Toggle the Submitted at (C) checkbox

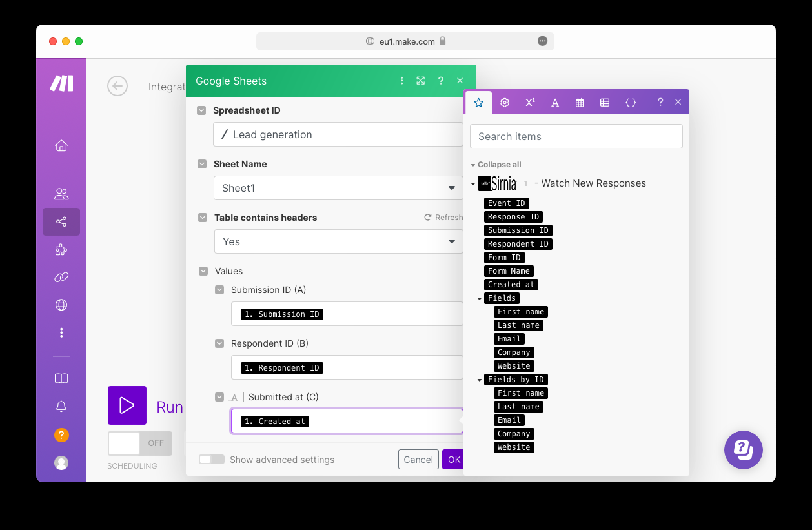[219, 397]
